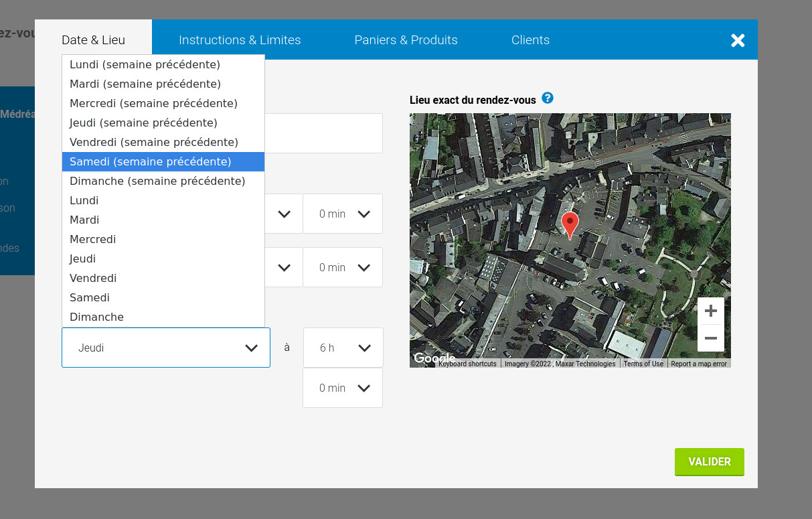Open the Paniers & Produits tab
812x519 pixels.
[x=406, y=40]
